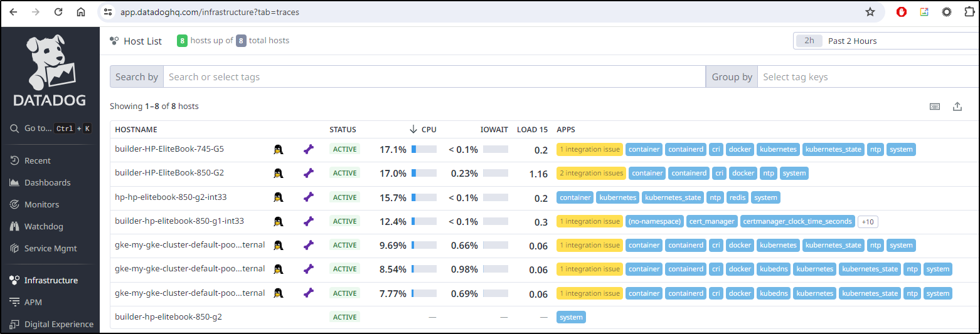Reload the browser page
This screenshot has width=980, height=334.
pyautogui.click(x=58, y=12)
